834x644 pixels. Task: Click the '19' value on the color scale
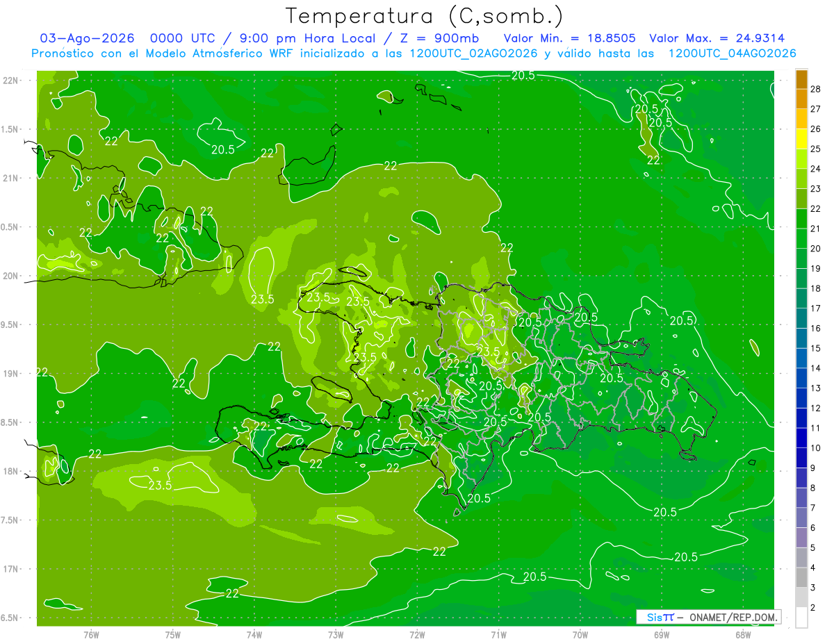815,268
